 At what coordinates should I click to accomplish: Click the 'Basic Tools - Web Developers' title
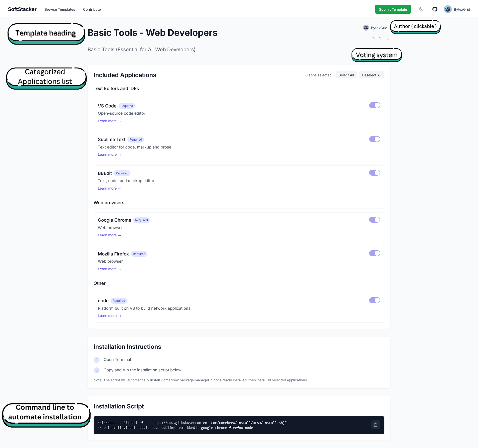coord(153,33)
